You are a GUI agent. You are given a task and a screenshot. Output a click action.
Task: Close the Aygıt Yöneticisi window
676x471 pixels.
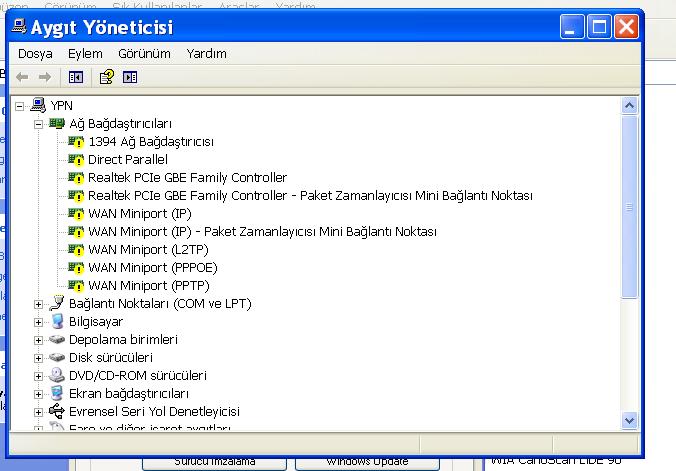click(x=626, y=27)
